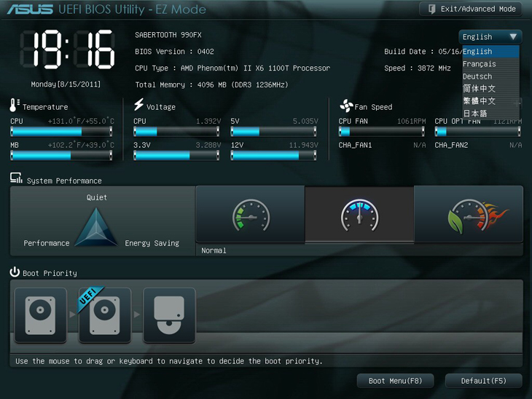532x399 pixels.
Task: Choose Français from the language list
Action: pyautogui.click(x=480, y=64)
